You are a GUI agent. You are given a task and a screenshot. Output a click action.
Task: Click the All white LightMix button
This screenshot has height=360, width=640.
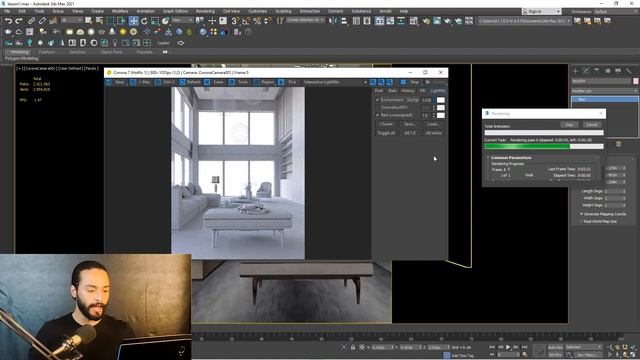click(x=433, y=133)
